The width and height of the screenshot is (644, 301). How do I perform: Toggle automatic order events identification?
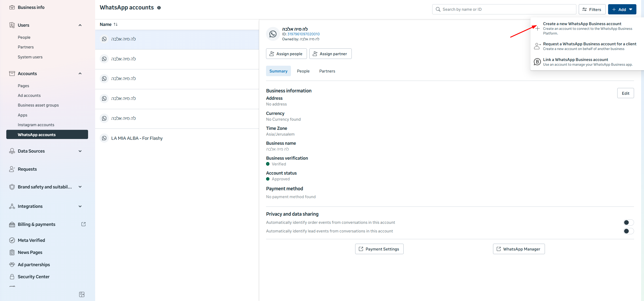[628, 222]
